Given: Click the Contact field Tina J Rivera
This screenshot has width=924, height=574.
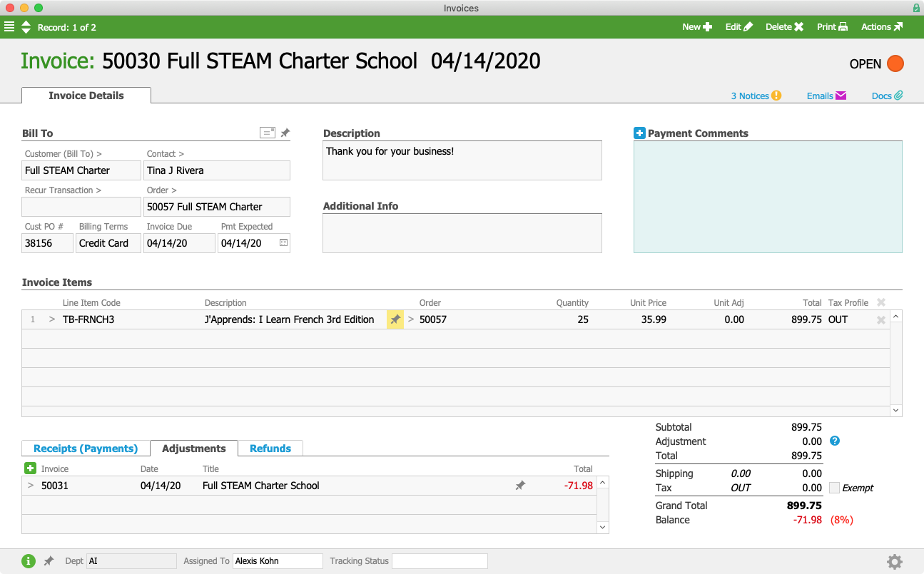Looking at the screenshot, I should [x=217, y=170].
